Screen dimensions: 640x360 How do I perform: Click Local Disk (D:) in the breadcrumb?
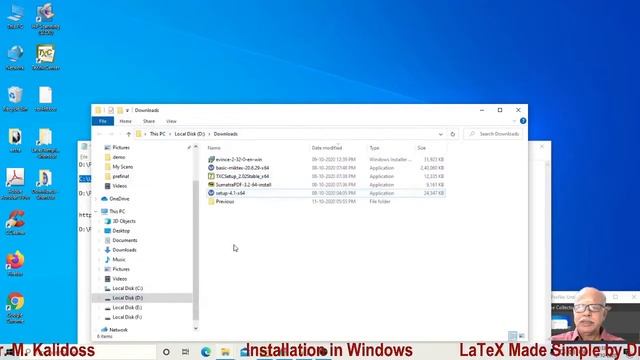coord(190,134)
